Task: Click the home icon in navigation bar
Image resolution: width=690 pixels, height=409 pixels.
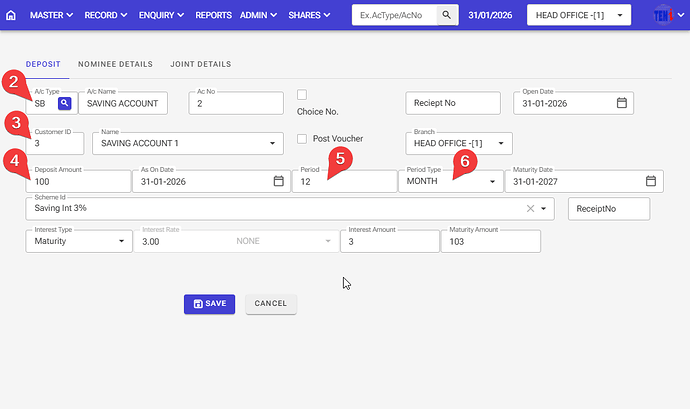Action: [11, 16]
